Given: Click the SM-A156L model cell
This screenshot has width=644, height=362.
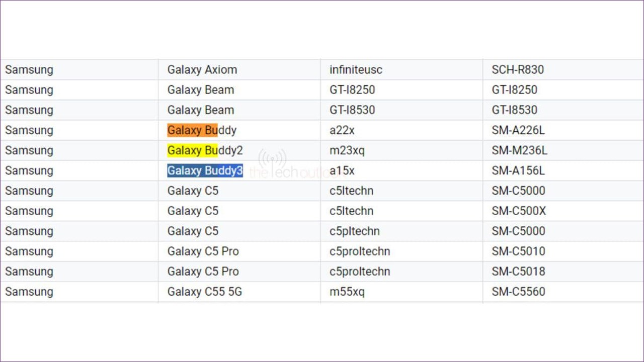Looking at the screenshot, I should (518, 171).
